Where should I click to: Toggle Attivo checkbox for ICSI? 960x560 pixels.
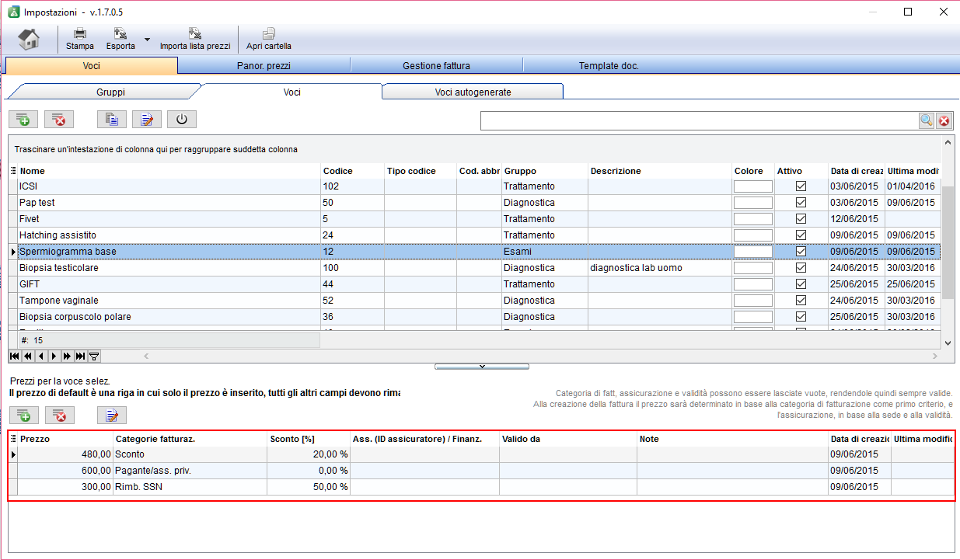click(x=801, y=186)
